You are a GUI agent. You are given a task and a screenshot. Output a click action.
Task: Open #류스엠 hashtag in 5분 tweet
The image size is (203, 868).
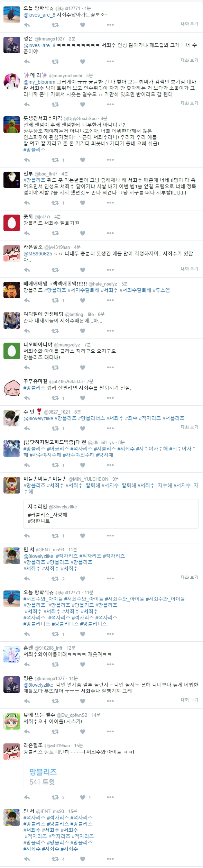161,290
